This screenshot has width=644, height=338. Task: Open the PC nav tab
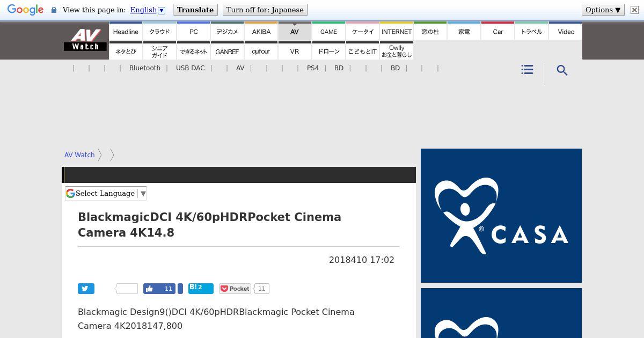pyautogui.click(x=193, y=31)
